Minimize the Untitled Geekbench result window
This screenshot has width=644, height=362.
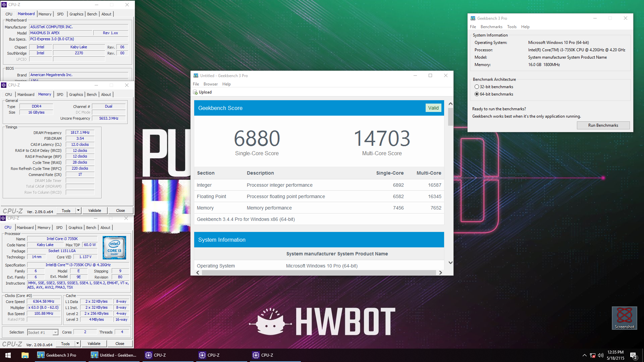point(415,75)
